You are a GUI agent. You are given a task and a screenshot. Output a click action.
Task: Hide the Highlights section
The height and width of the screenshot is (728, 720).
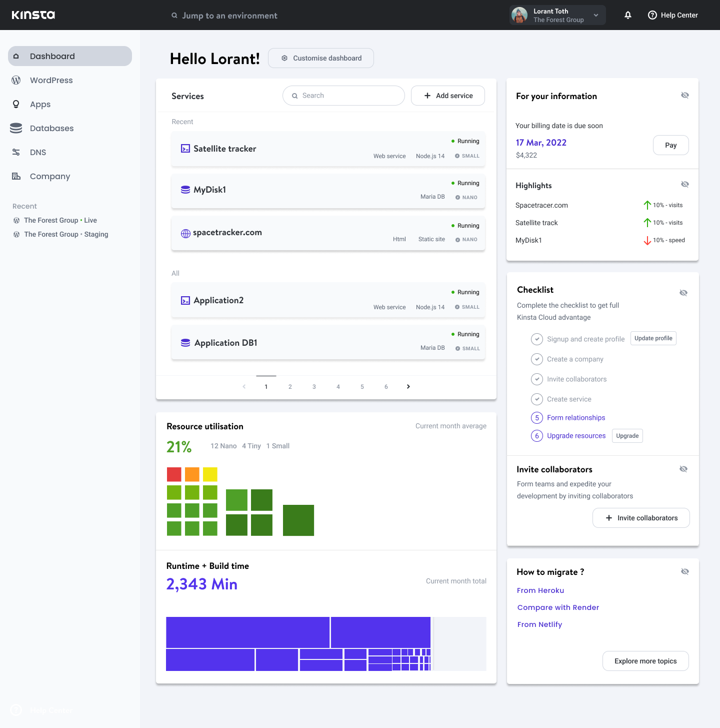[x=685, y=184]
